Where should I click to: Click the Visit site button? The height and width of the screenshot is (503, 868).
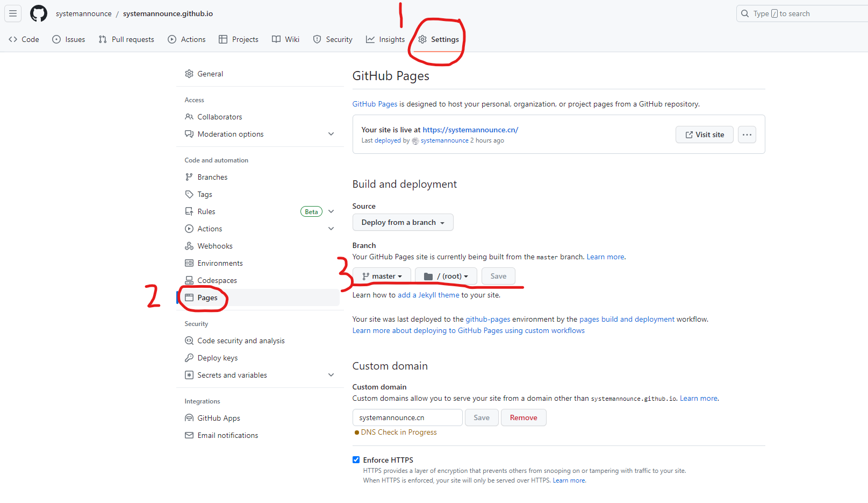pyautogui.click(x=704, y=134)
